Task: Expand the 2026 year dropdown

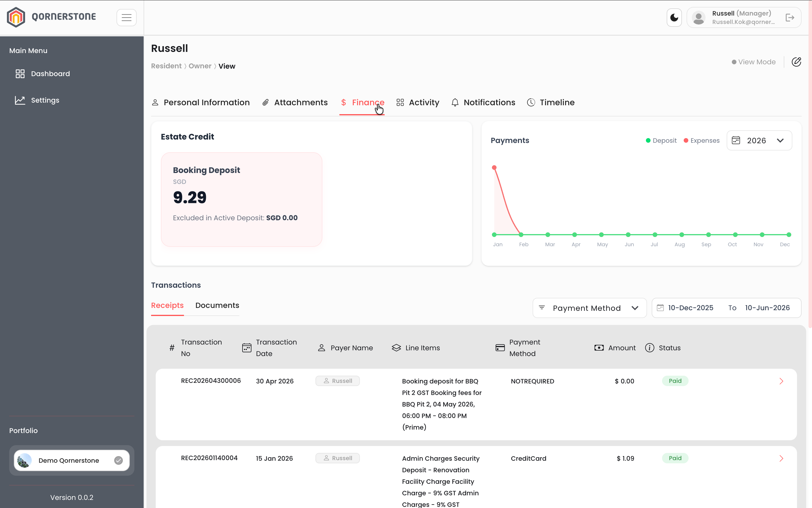Action: 759,140
